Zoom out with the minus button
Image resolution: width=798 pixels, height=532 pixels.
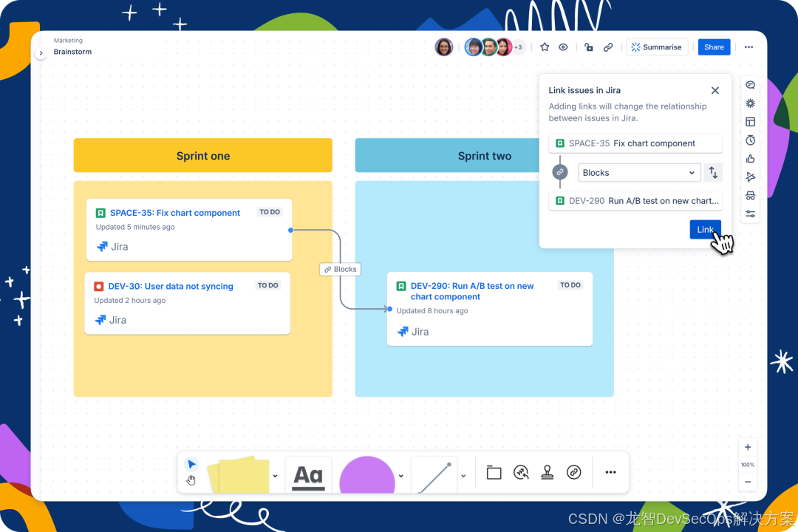point(748,482)
